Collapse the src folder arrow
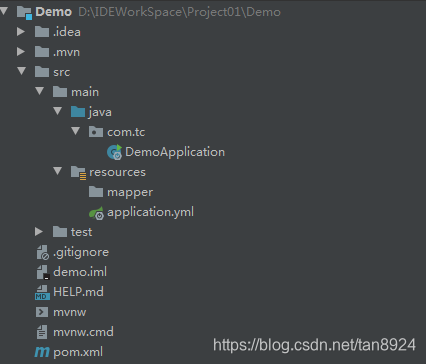The width and height of the screenshot is (426, 364). pyautogui.click(x=22, y=71)
